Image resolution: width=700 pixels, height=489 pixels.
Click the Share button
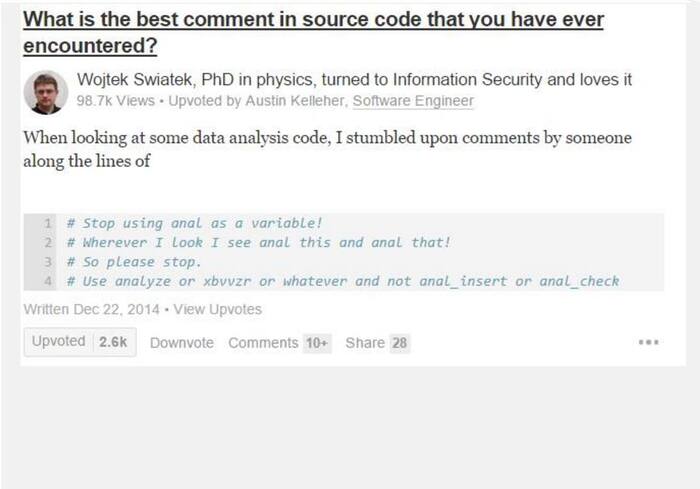(365, 343)
